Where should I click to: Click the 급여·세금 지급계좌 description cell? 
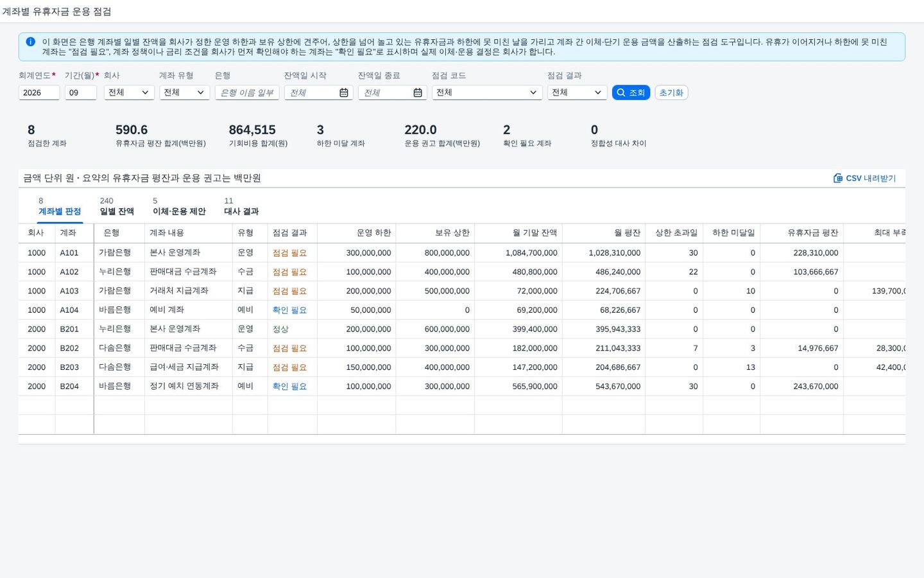tap(189, 367)
